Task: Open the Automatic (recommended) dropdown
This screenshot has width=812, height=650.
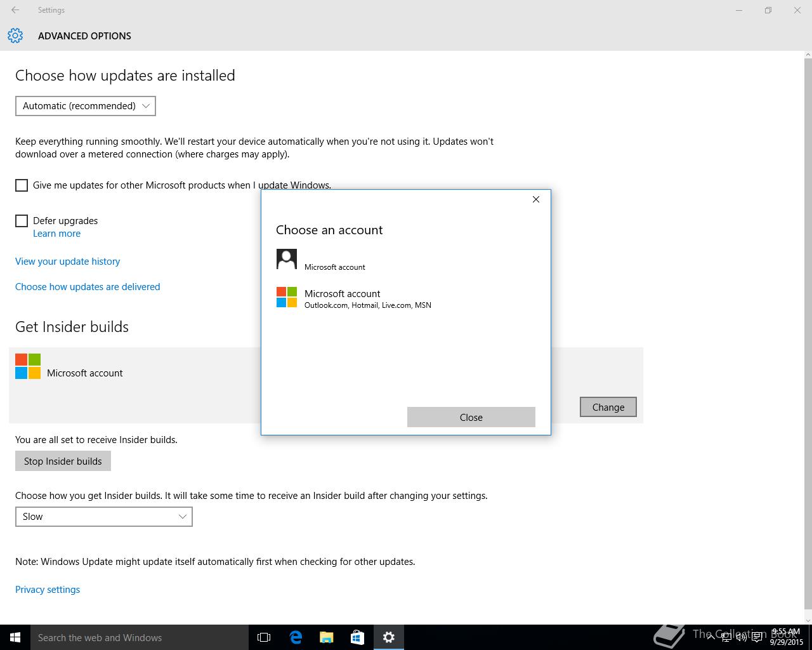Action: click(x=86, y=106)
